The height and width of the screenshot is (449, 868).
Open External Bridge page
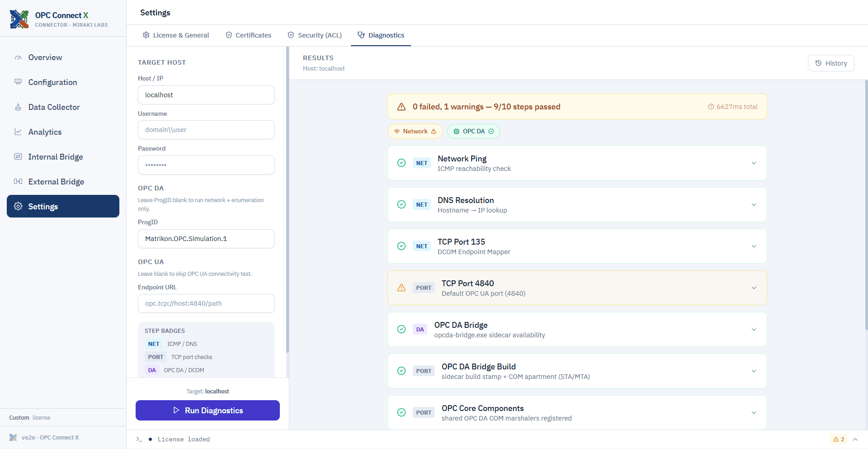tap(63, 182)
